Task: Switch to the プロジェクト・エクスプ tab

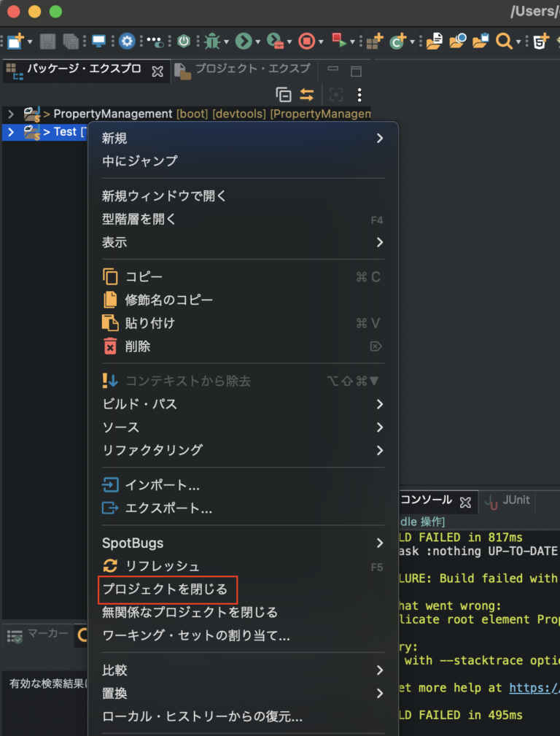Action: (x=252, y=69)
